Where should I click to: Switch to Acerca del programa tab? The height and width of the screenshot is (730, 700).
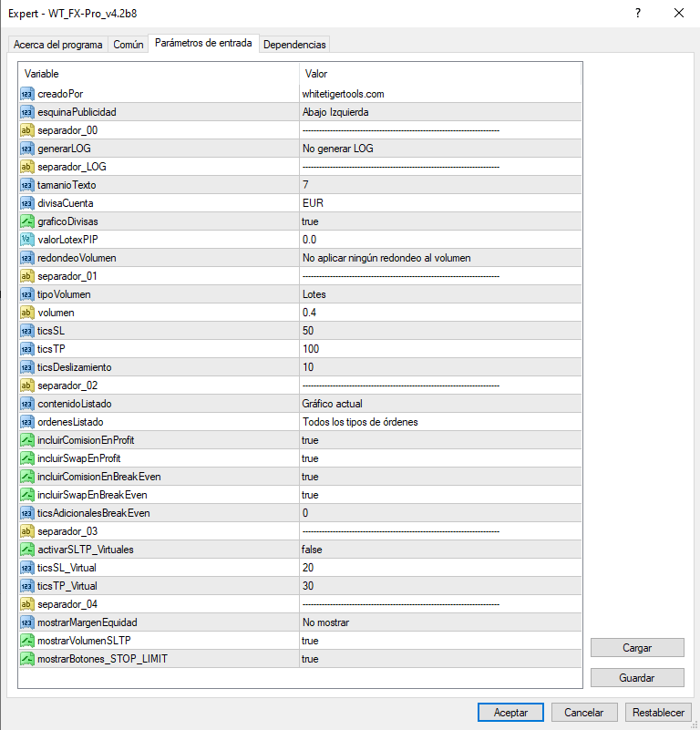57,45
